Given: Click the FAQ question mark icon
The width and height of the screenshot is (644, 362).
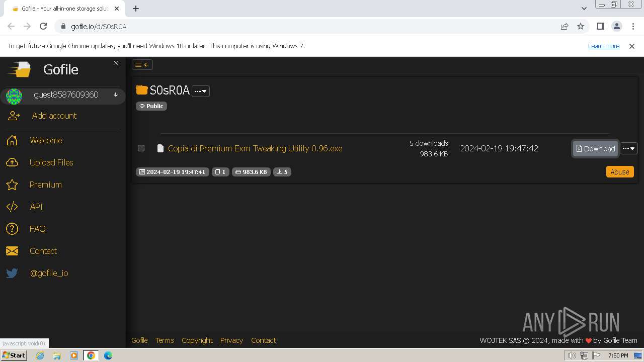Looking at the screenshot, I should click(12, 229).
